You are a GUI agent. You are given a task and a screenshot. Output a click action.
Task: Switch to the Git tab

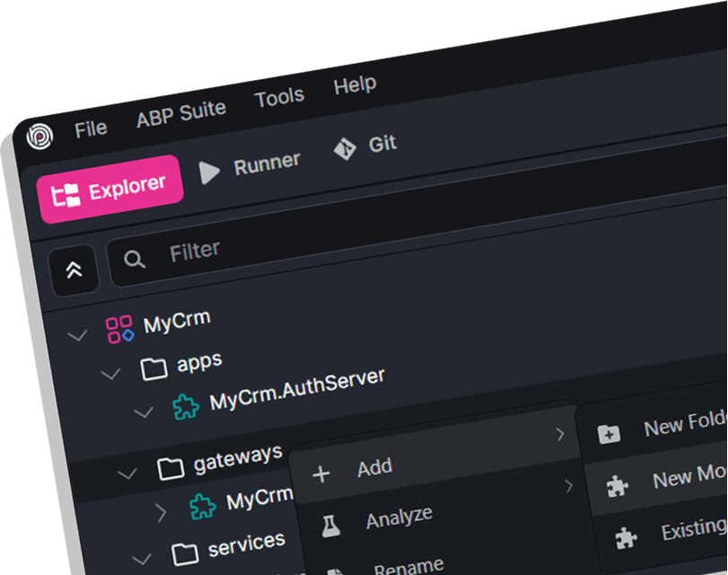click(365, 146)
